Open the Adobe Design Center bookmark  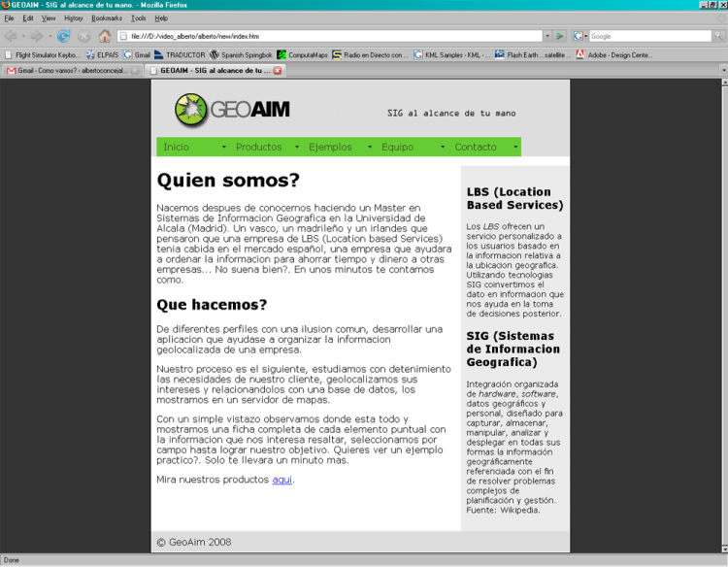(x=614, y=54)
